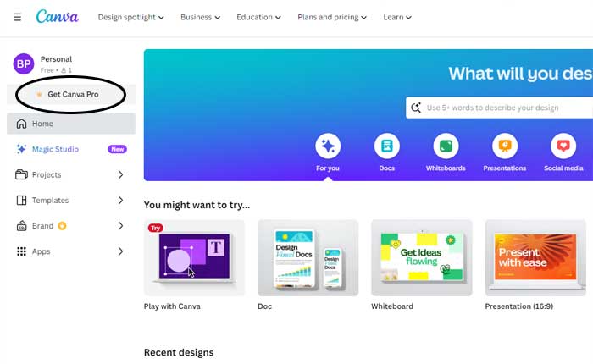593x364 pixels.
Task: Click the Free plan member count text
Action: pos(56,70)
